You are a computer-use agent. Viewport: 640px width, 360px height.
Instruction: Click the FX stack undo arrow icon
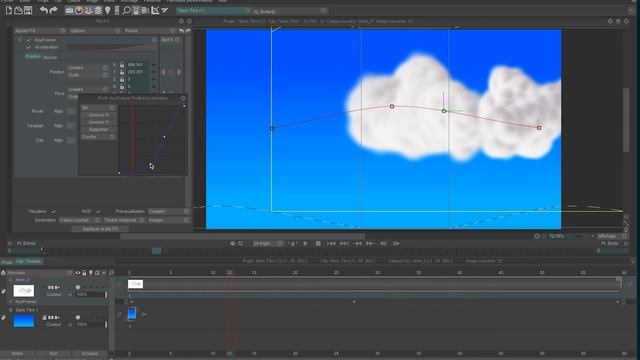coord(181,31)
